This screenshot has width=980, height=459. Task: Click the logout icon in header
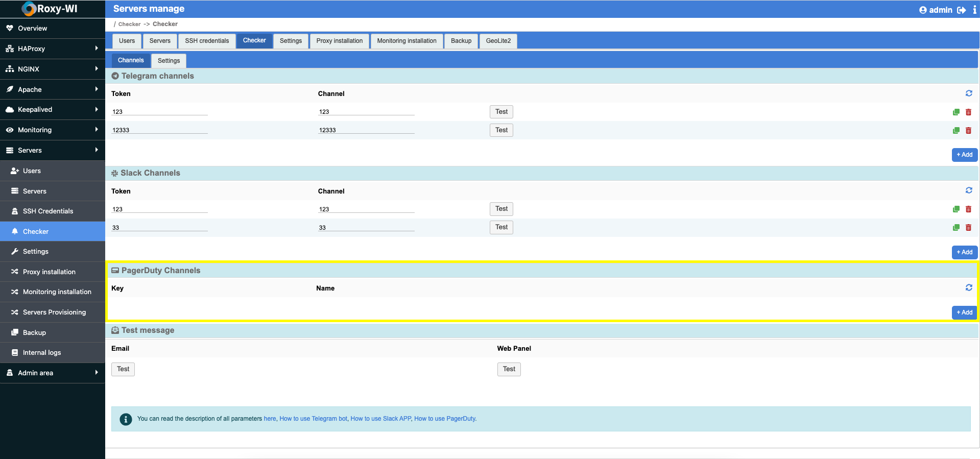(962, 10)
